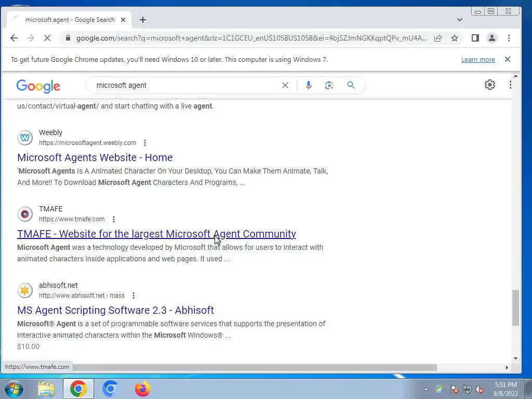Click the abhisoft.net mass URL text
Viewport: 532px width, 399px height.
tap(82, 296)
